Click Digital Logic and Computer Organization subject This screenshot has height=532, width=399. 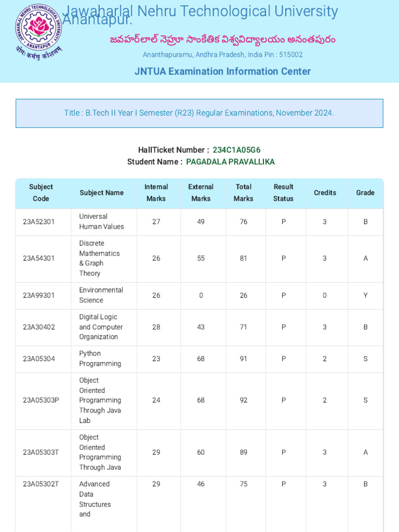[x=101, y=327]
